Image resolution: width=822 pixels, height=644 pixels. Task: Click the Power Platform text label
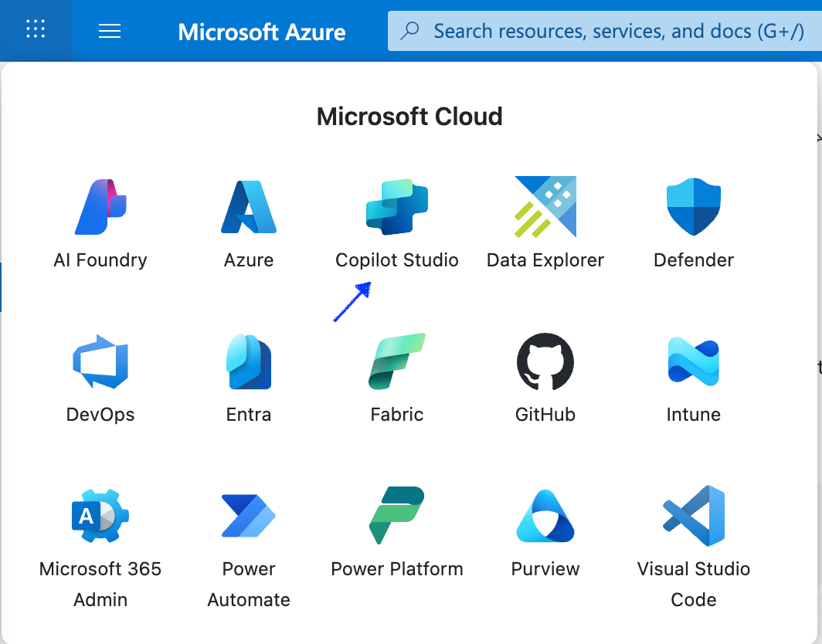coord(397,569)
